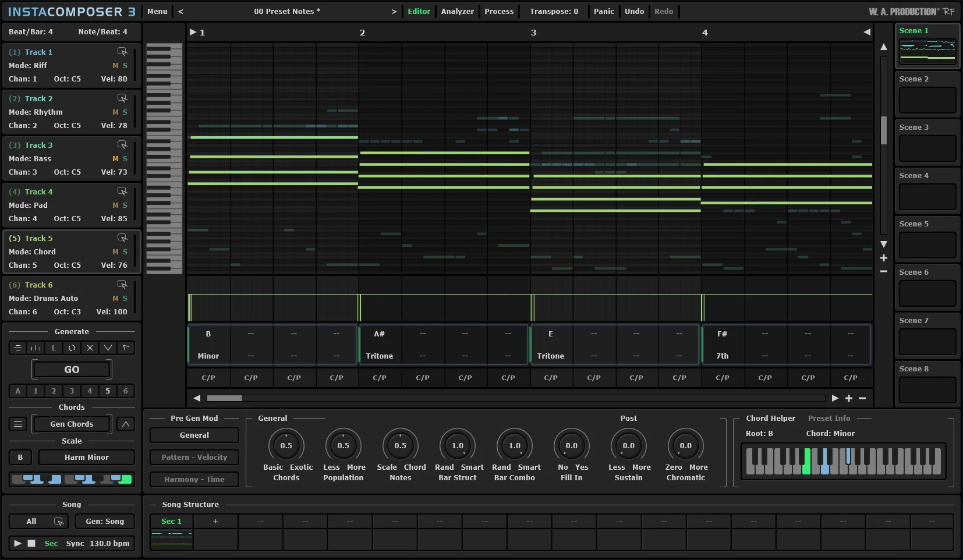The height and width of the screenshot is (560, 963).
Task: Open the Harm Minor scale dropdown
Action: pyautogui.click(x=86, y=458)
